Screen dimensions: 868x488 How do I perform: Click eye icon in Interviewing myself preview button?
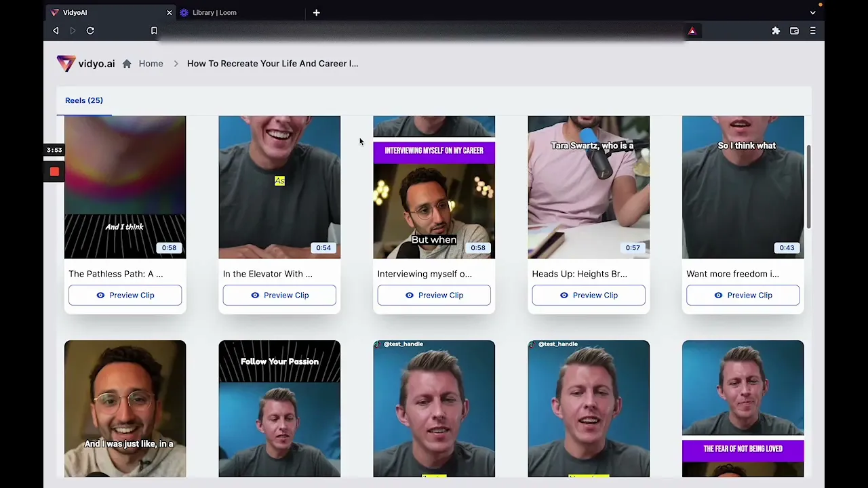click(410, 295)
